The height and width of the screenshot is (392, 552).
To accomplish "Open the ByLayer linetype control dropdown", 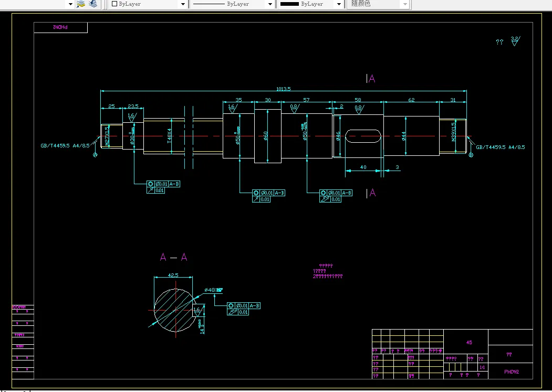I will click(x=270, y=4).
